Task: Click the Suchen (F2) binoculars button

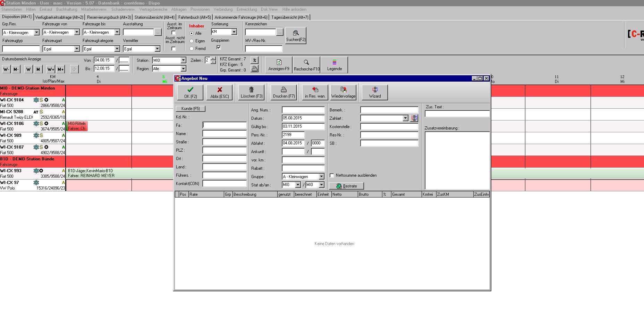Action: point(296,35)
